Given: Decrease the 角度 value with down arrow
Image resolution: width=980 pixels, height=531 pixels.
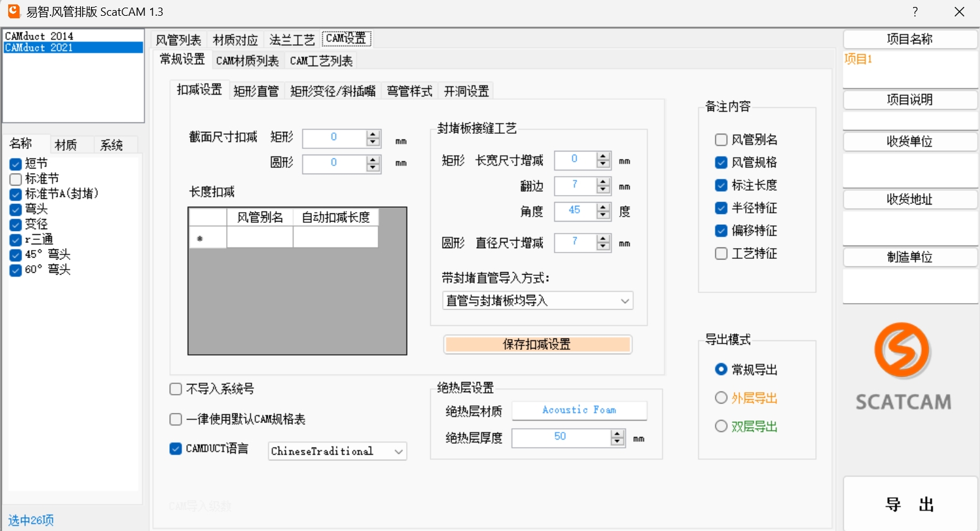Looking at the screenshot, I should coord(604,215).
